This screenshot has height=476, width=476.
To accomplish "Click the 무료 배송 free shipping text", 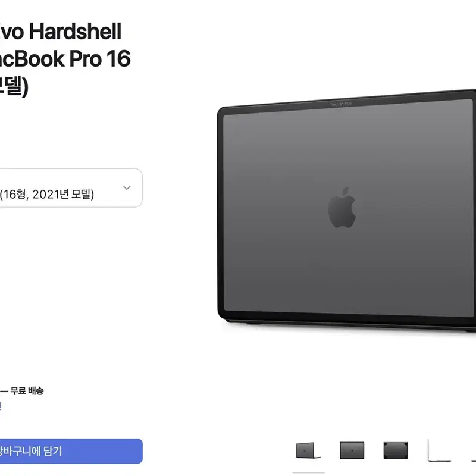I will coord(27,391).
